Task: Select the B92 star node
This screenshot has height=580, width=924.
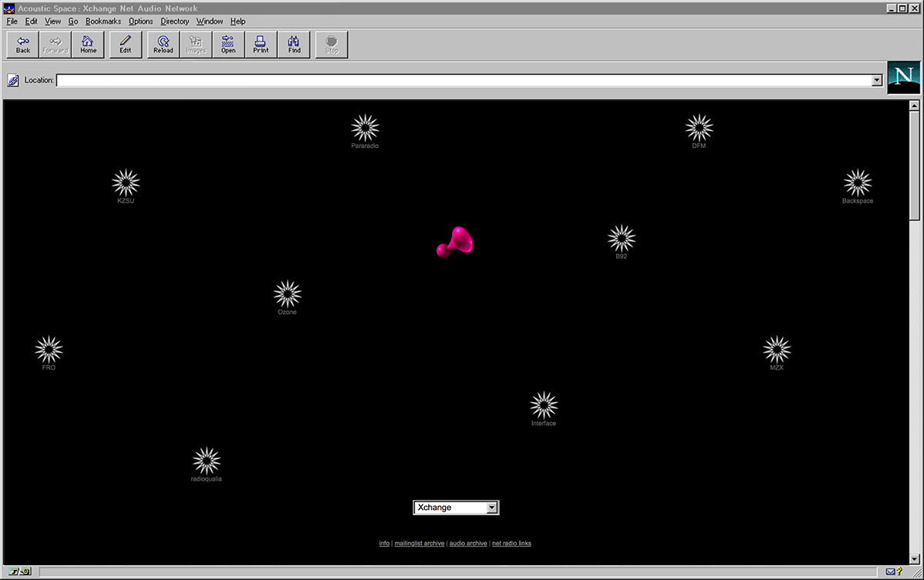Action: pyautogui.click(x=621, y=239)
